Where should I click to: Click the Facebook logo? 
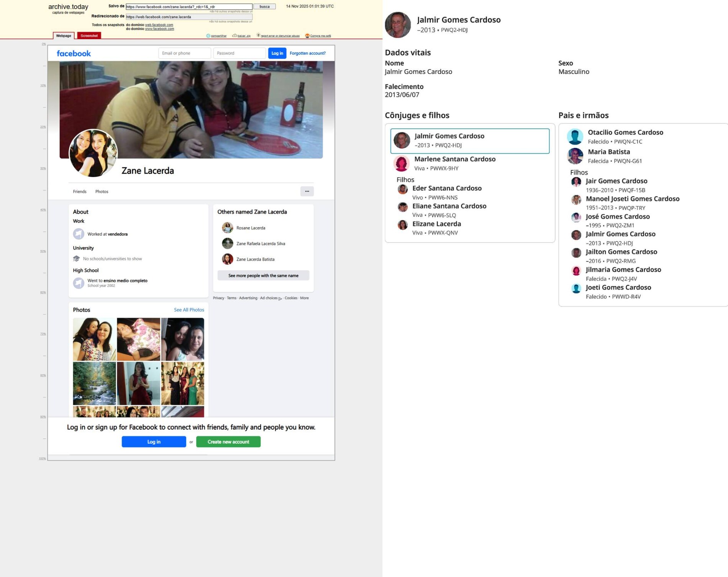pyautogui.click(x=74, y=54)
